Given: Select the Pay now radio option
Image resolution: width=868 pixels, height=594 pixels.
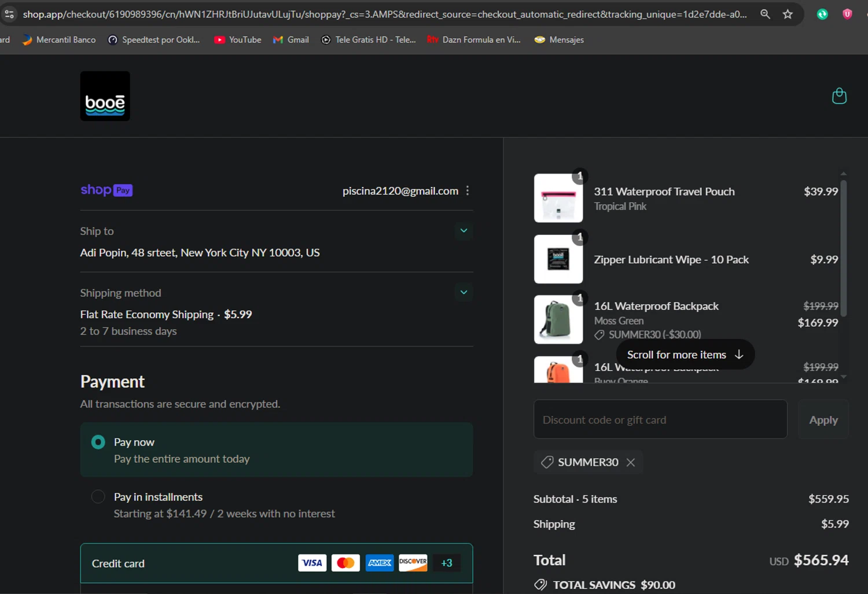Looking at the screenshot, I should tap(98, 442).
